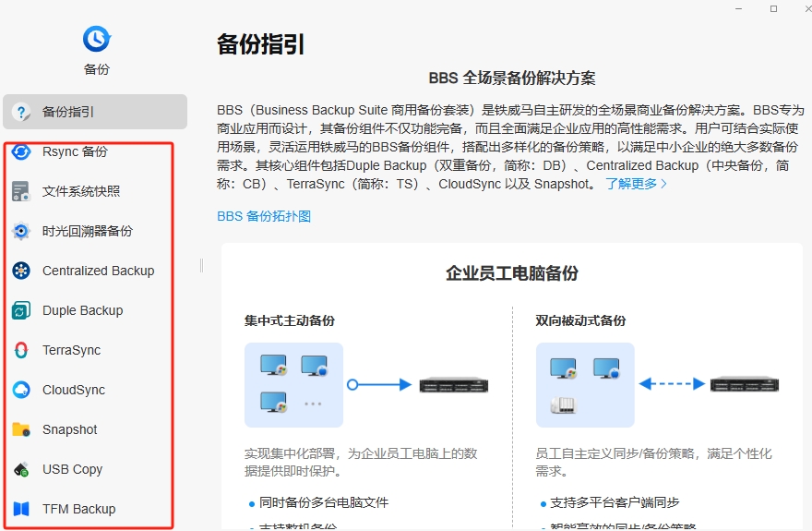Click the CloudSync cloud icon
Screen dimensions: 812x531
pos(21,390)
